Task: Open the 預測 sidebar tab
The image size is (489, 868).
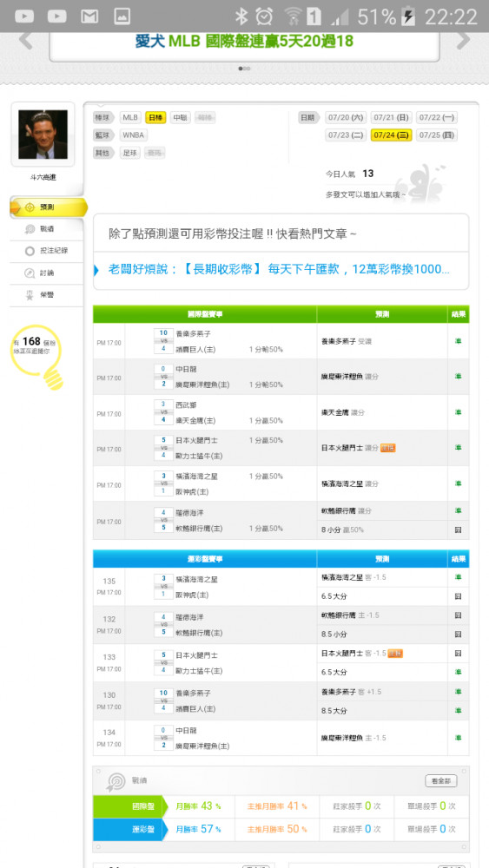Action: (48, 207)
